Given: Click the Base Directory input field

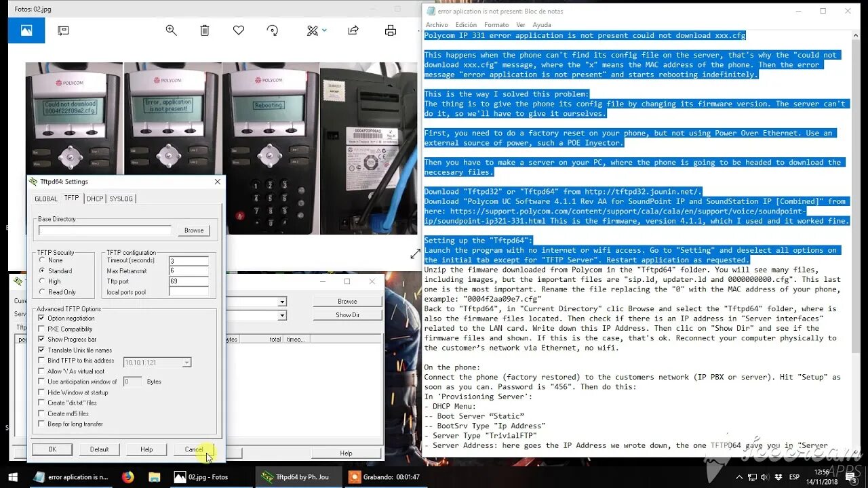Looking at the screenshot, I should coord(104,230).
